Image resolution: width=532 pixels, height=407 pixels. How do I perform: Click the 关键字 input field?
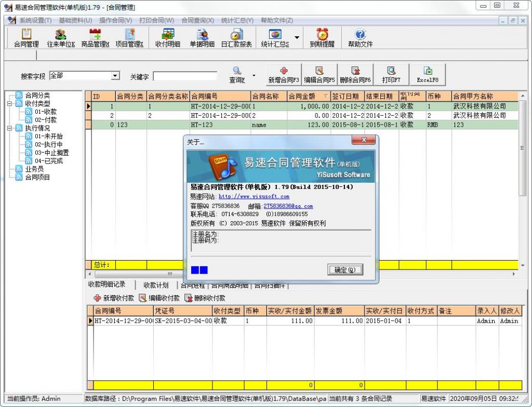pos(185,76)
